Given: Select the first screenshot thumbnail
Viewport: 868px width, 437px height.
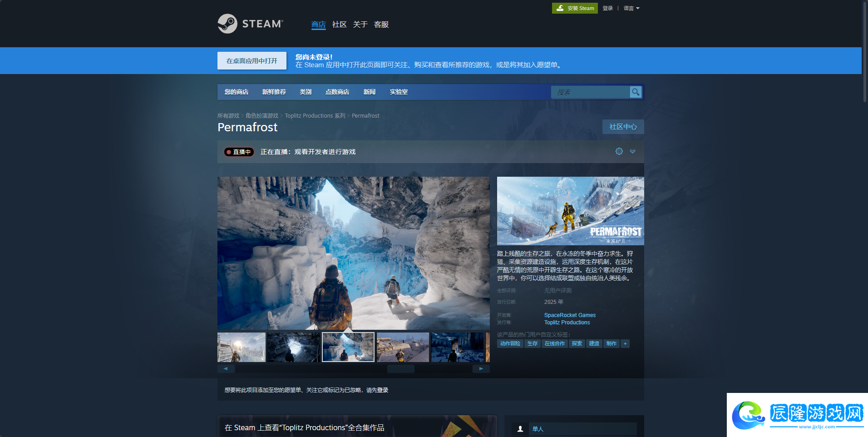Looking at the screenshot, I should [242, 347].
